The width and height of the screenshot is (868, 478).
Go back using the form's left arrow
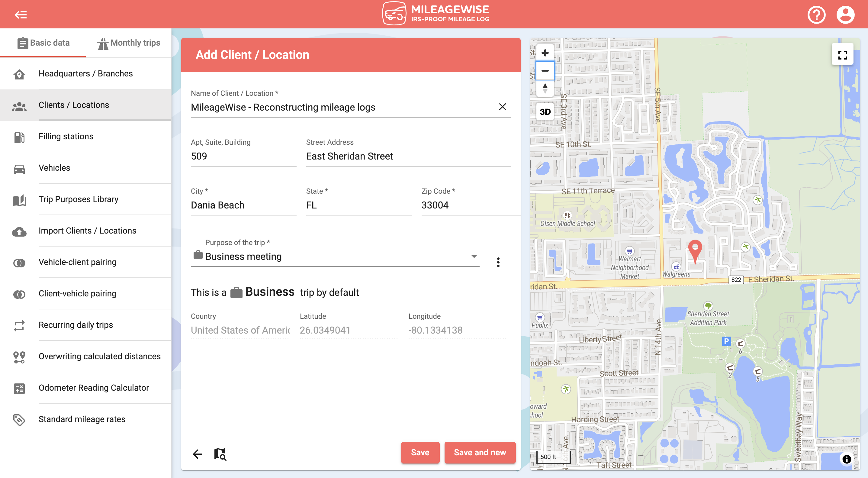click(198, 454)
